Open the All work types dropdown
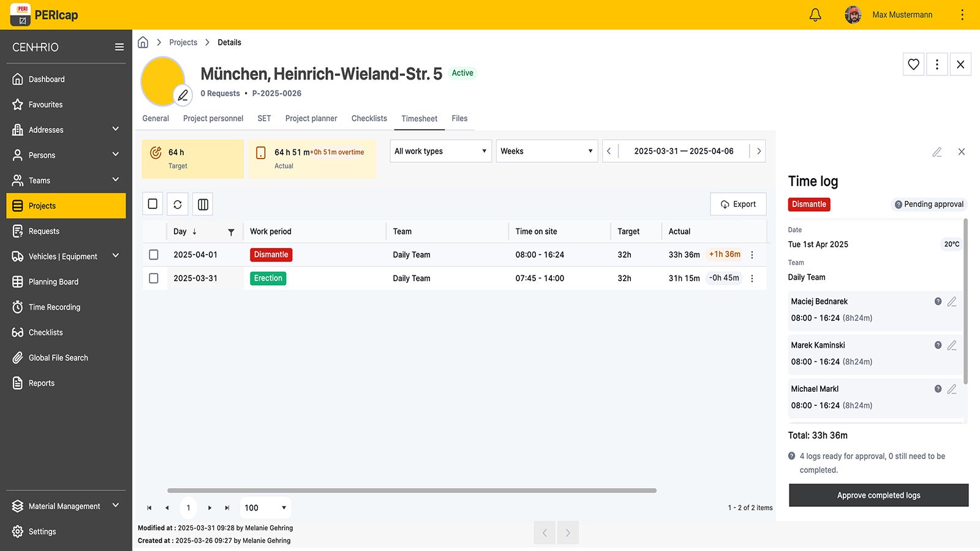Screen dimensions: 980x551 [x=440, y=151]
